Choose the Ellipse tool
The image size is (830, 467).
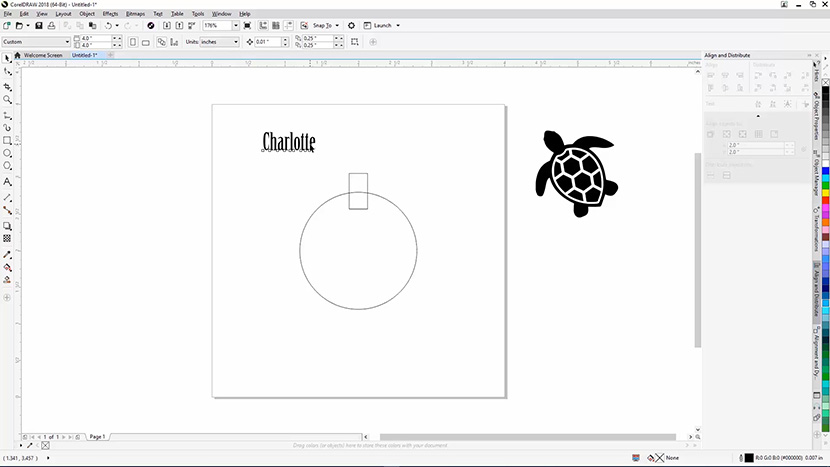tap(7, 153)
